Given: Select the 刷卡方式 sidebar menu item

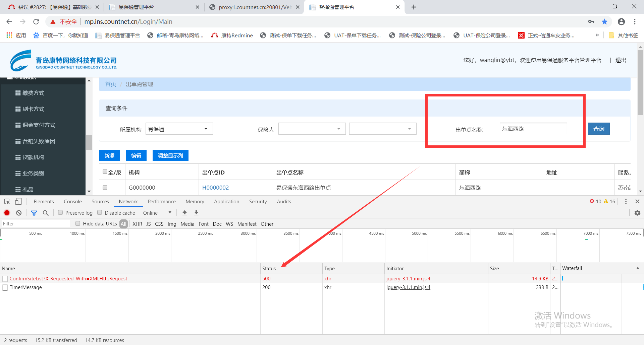Looking at the screenshot, I should point(33,109).
